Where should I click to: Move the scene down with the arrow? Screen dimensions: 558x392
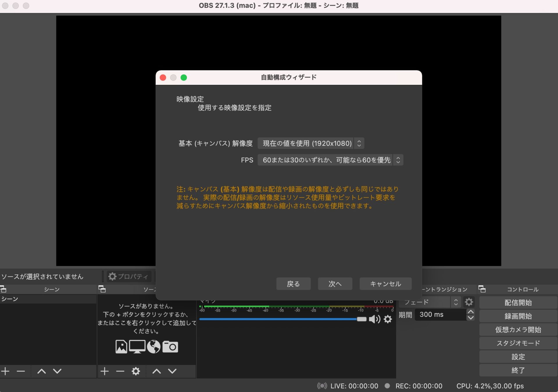coord(57,371)
